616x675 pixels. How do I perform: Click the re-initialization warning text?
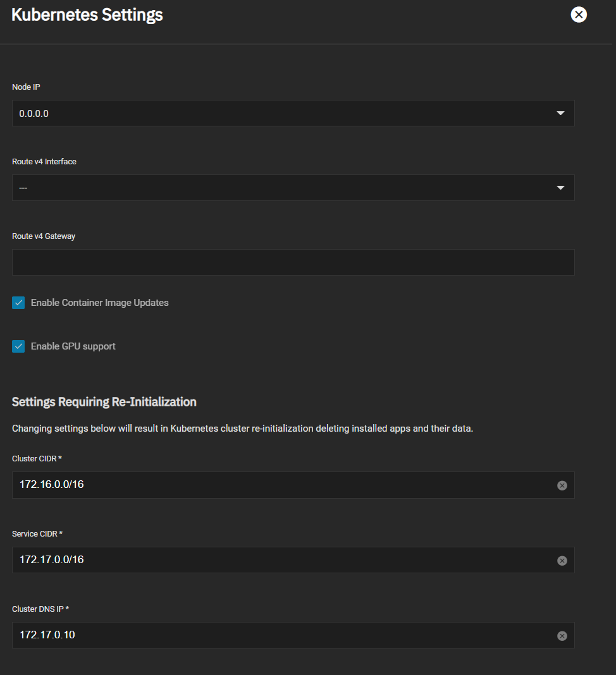pos(242,429)
